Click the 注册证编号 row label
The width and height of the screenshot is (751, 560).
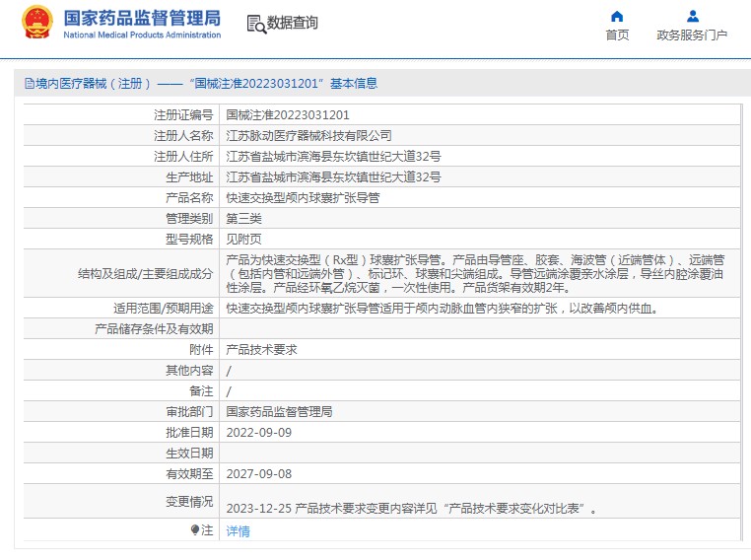click(x=183, y=115)
